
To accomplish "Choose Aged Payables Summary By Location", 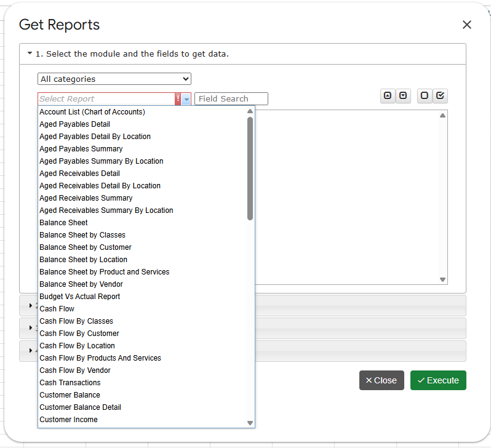I will 143,161.
